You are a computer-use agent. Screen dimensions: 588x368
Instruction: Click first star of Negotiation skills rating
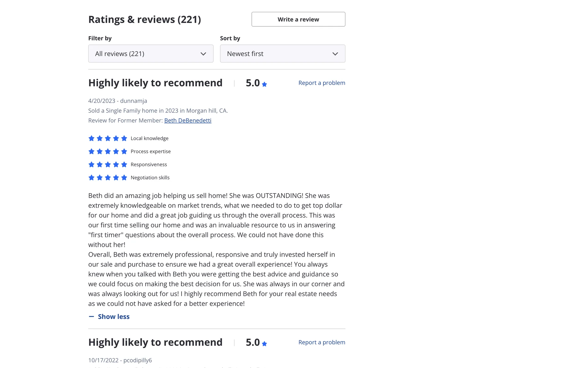click(x=91, y=178)
